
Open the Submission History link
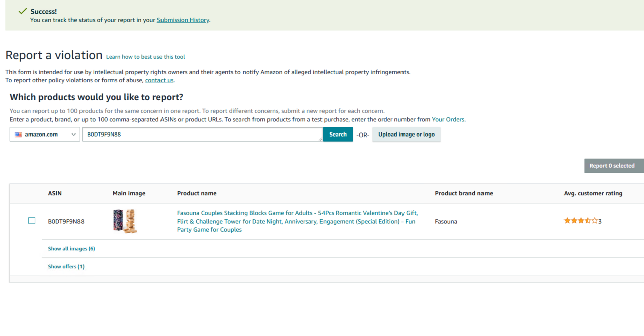coord(183,20)
